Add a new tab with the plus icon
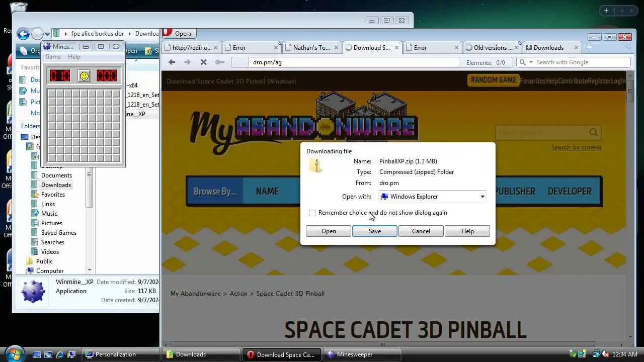644x362 pixels. [589, 47]
